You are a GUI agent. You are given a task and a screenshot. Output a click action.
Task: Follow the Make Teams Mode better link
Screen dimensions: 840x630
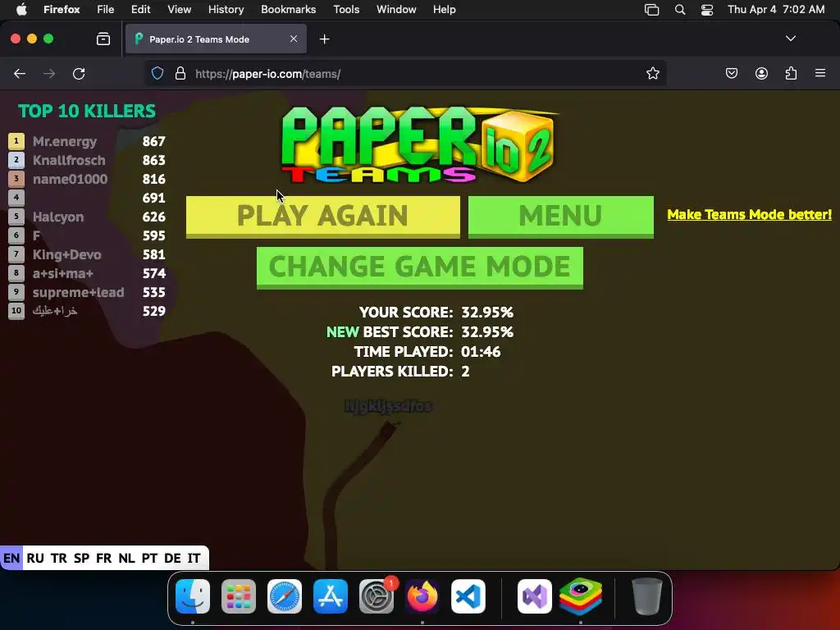[749, 215]
